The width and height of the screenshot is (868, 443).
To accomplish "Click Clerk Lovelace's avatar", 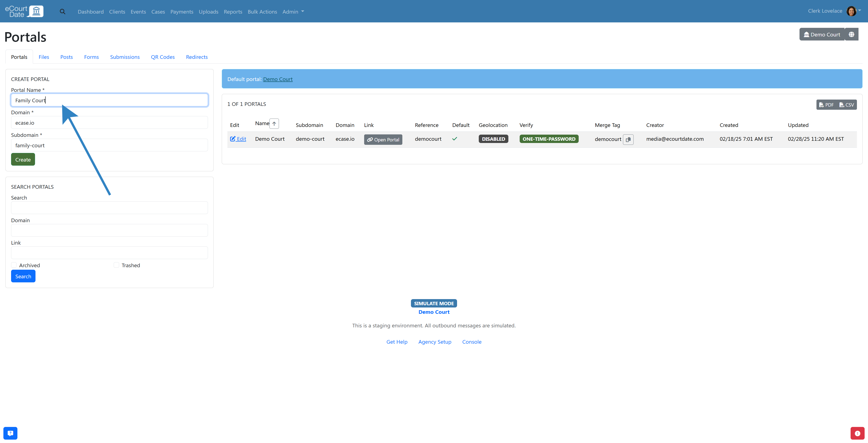I will (x=851, y=11).
